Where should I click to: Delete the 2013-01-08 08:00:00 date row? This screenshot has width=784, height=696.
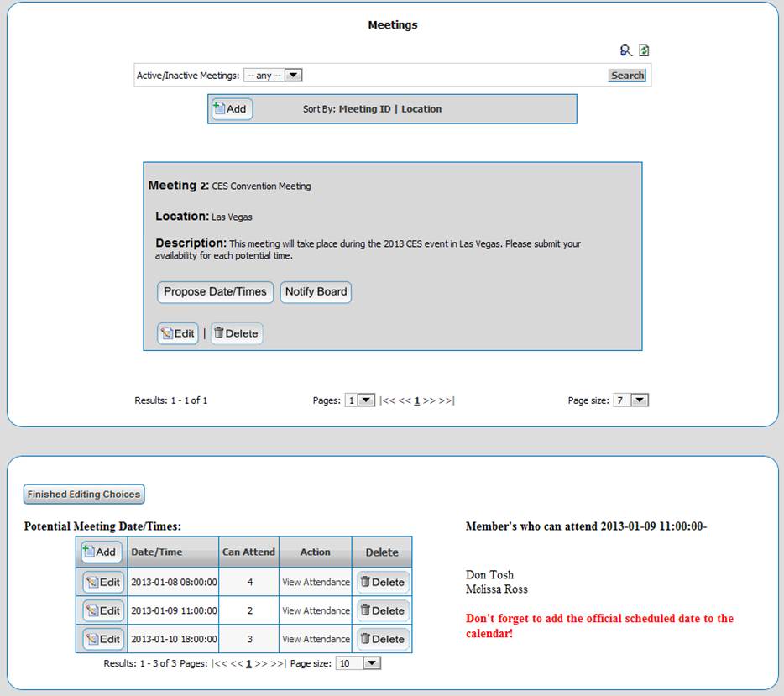point(383,583)
